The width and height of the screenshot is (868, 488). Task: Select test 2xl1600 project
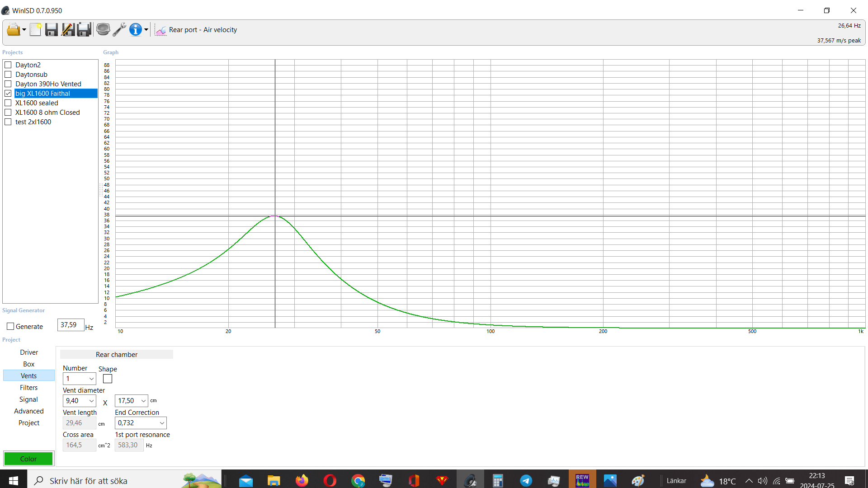pos(33,122)
